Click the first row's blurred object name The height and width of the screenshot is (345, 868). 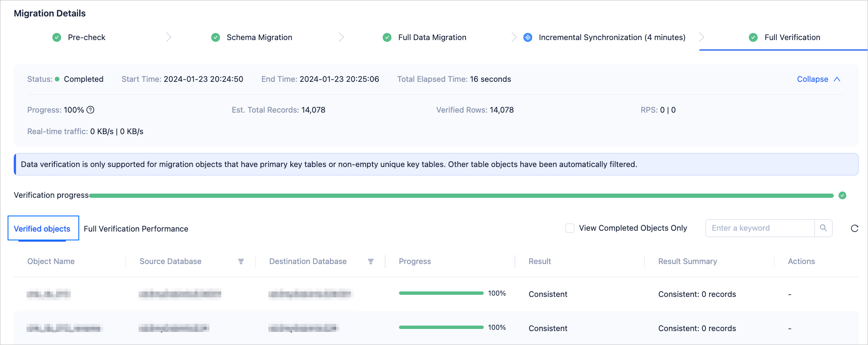pyautogui.click(x=48, y=294)
